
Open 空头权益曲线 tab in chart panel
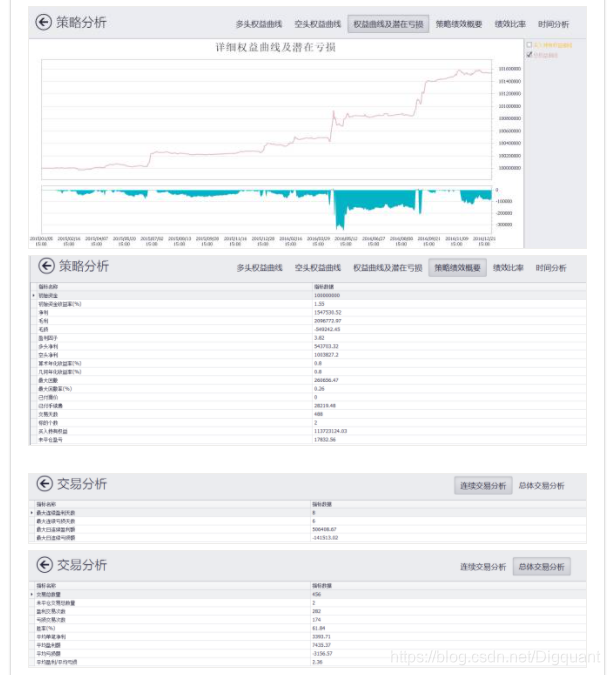point(318,24)
